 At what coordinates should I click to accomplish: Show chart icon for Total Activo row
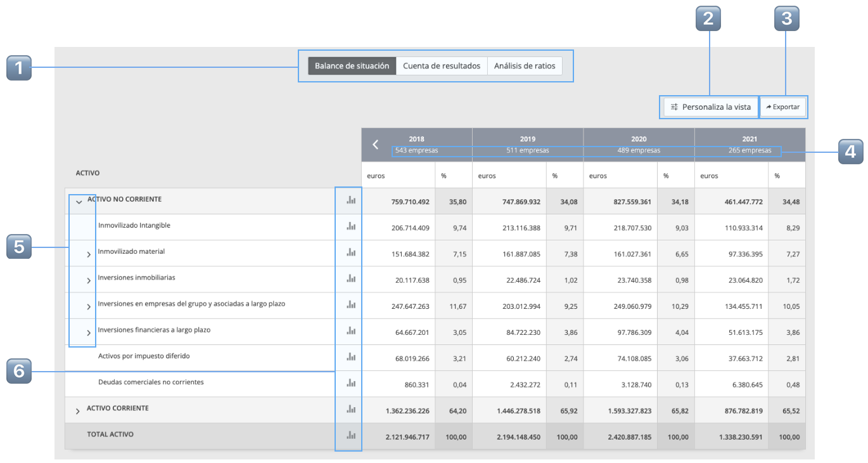pos(350,436)
